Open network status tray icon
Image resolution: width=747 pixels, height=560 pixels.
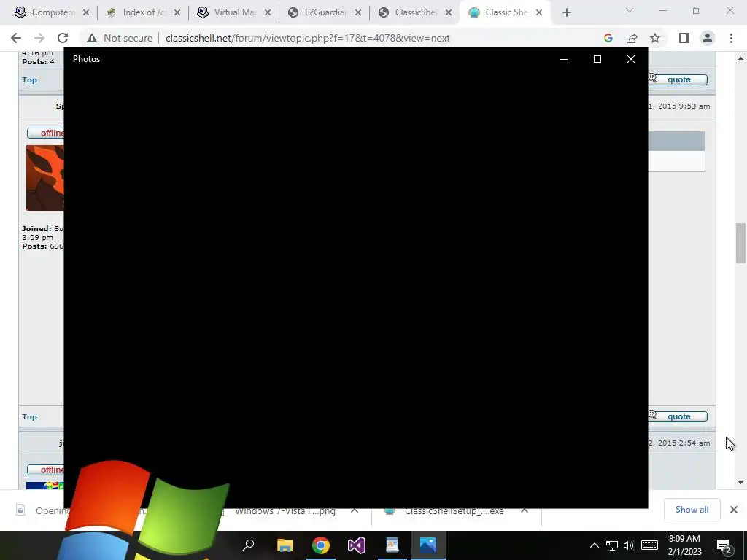pos(612,545)
